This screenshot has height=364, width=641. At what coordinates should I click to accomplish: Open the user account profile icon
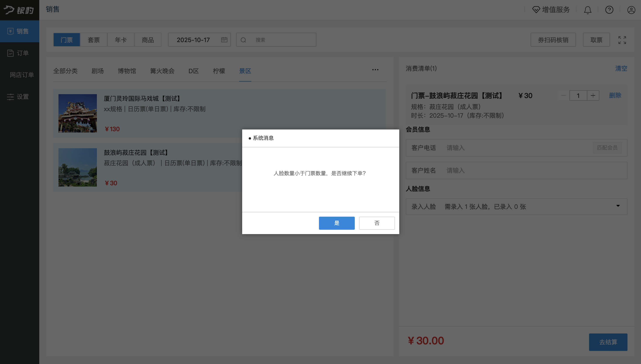pos(631,10)
